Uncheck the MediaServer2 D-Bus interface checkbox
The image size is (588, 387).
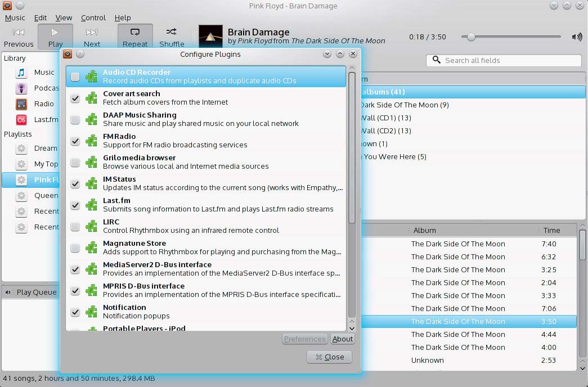75,269
